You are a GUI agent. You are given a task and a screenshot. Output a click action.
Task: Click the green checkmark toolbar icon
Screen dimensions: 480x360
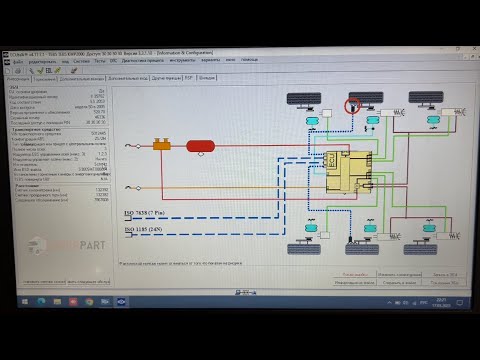click(40, 70)
